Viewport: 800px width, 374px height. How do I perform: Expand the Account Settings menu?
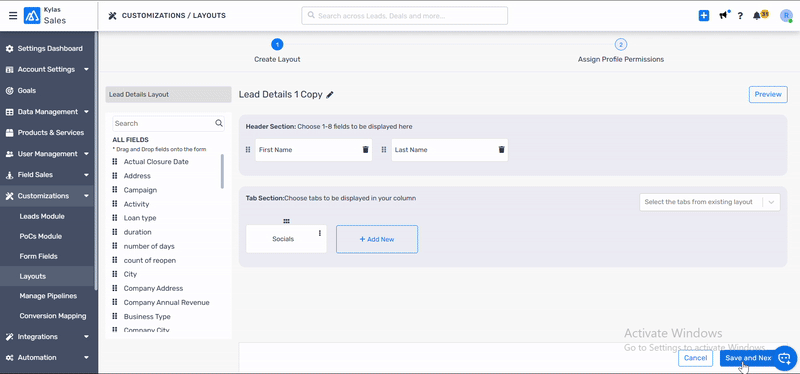(x=86, y=69)
